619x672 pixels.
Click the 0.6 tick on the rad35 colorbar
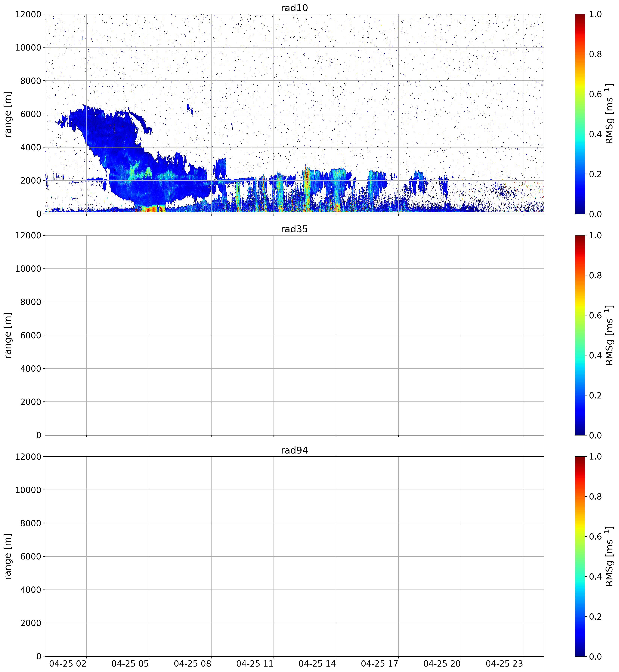595,316
